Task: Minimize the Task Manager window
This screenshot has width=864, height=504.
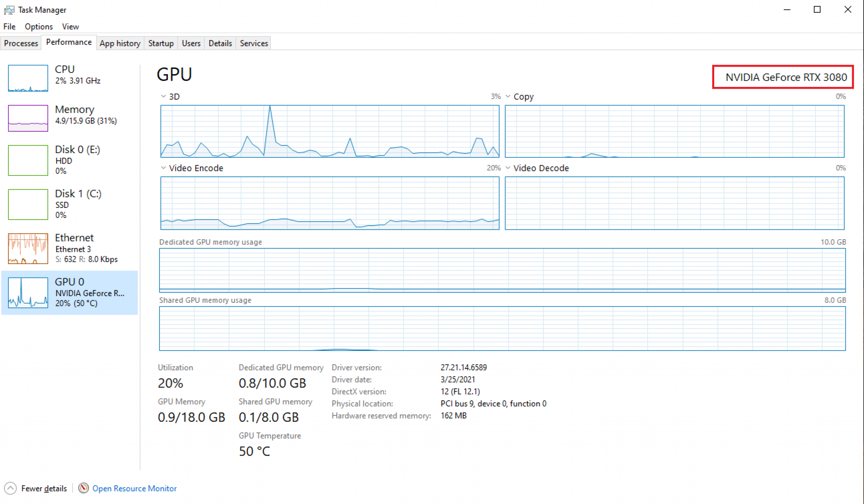Action: [x=787, y=10]
